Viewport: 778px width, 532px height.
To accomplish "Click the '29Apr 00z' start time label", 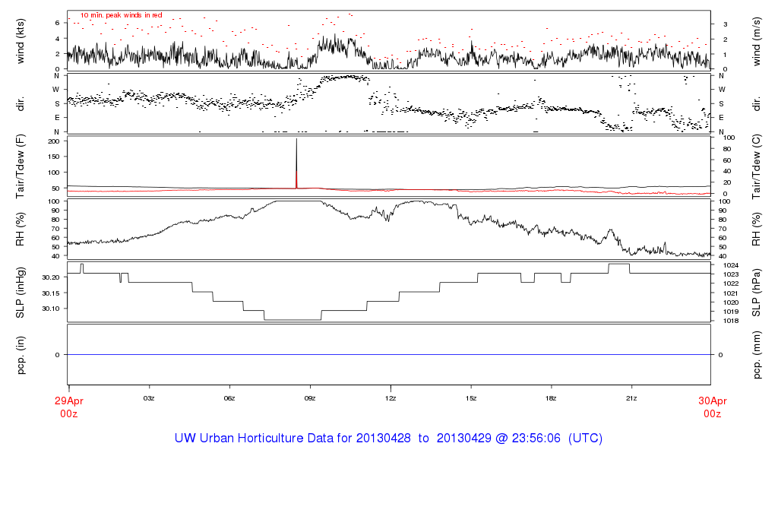I will [69, 407].
